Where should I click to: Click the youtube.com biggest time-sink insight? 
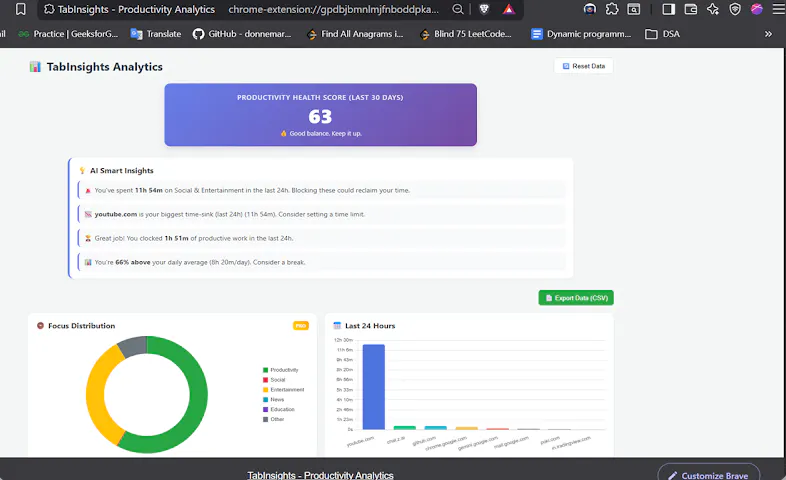322,214
